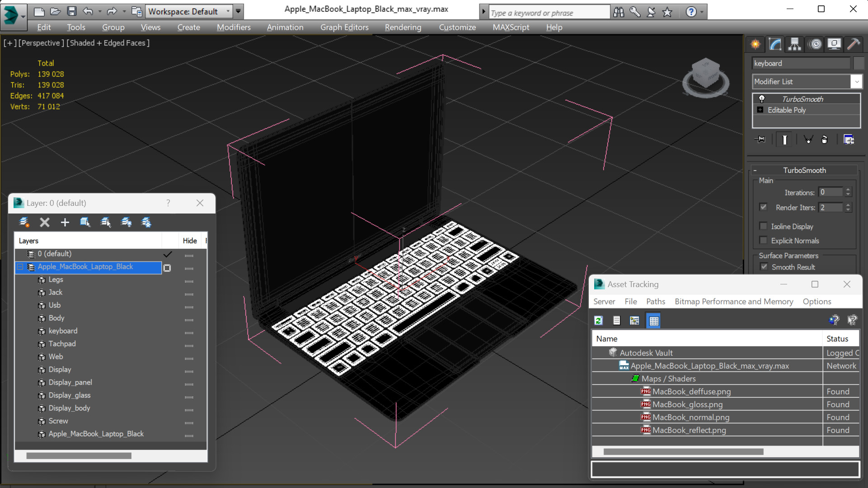Click Make Unique icon in modifier stack
The image size is (868, 488).
808,139
